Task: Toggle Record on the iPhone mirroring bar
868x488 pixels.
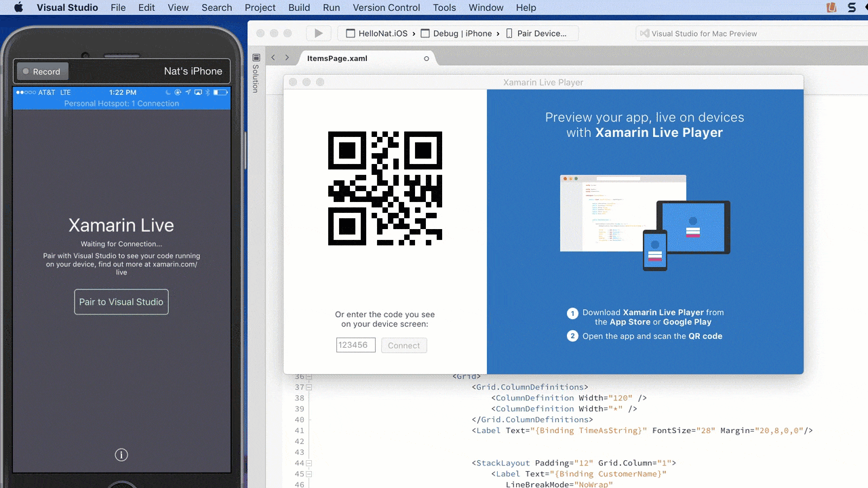Action: click(x=41, y=71)
